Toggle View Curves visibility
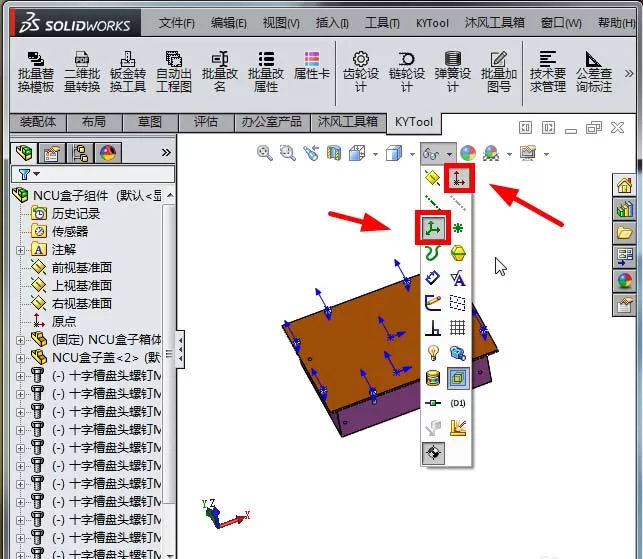 [x=432, y=253]
